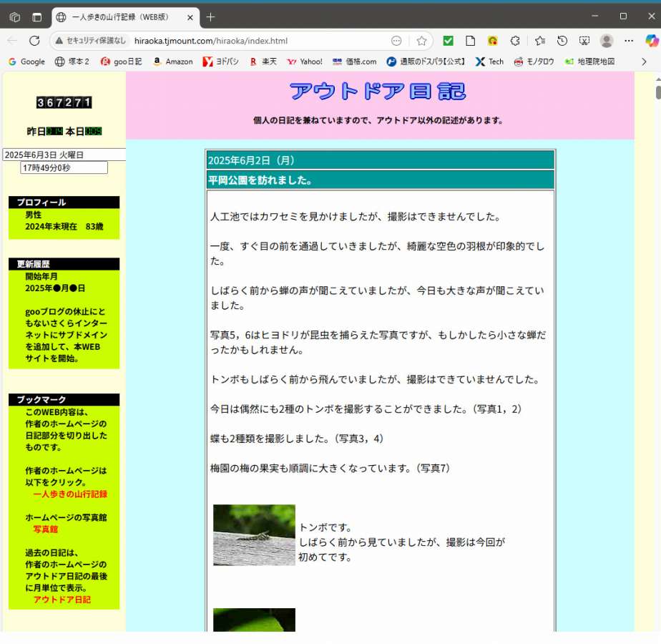
Task: Open the user profile avatar
Action: click(x=607, y=41)
